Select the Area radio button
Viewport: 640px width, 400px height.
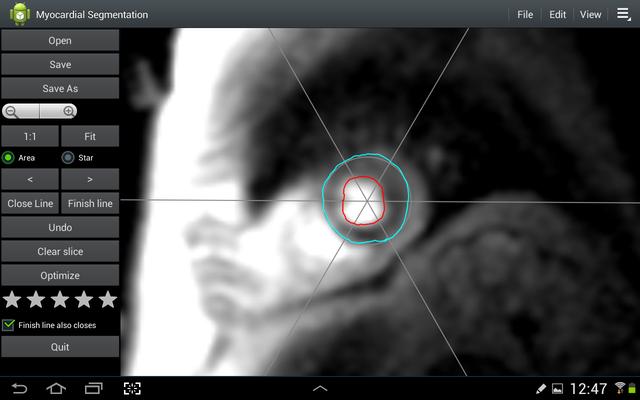pyautogui.click(x=9, y=157)
